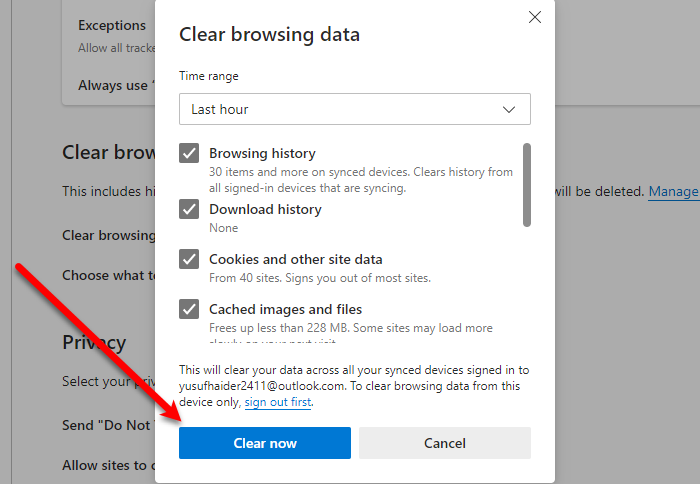The height and width of the screenshot is (484, 700).
Task: Toggle the Download history checkbox
Action: pyautogui.click(x=190, y=210)
